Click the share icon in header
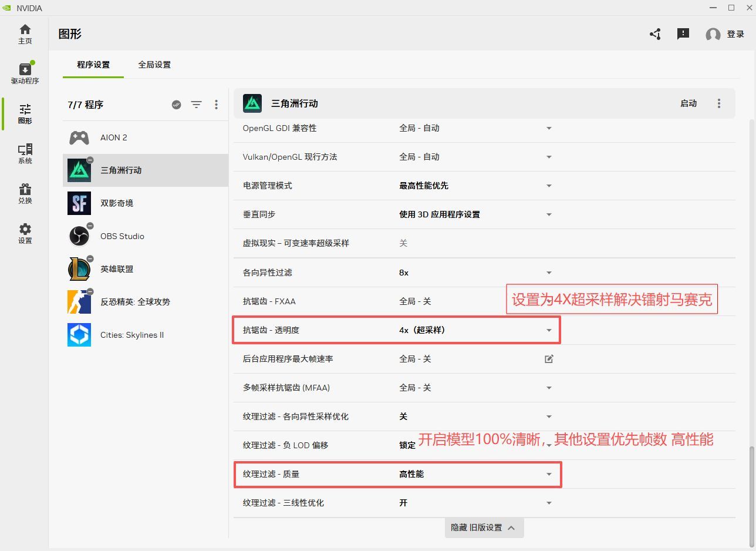This screenshot has height=551, width=756. click(655, 34)
